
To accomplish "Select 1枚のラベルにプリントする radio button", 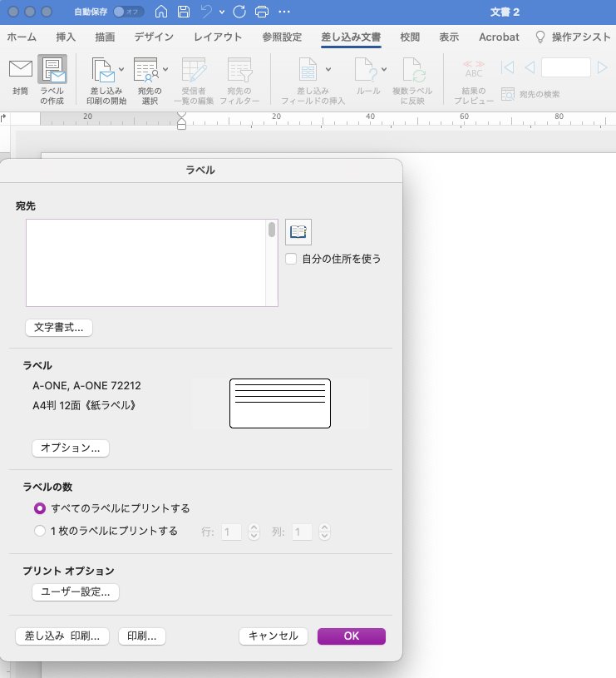I will 40,531.
